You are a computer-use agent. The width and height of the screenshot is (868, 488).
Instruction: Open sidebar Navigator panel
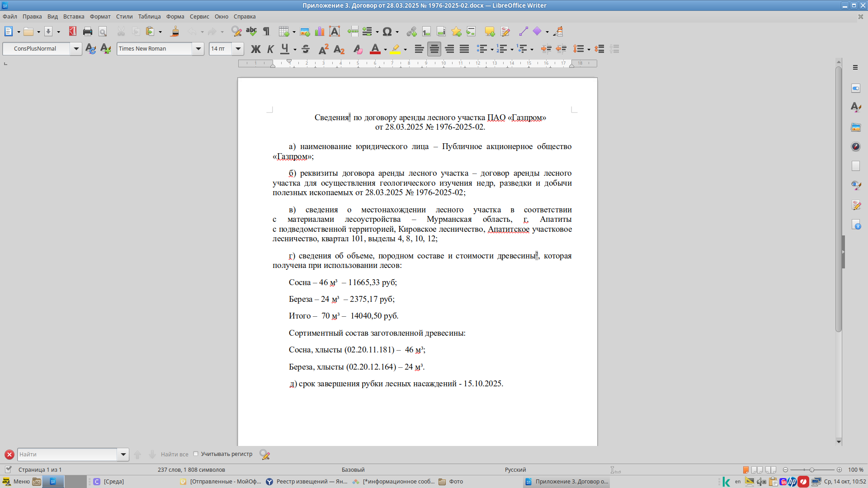pyautogui.click(x=856, y=146)
